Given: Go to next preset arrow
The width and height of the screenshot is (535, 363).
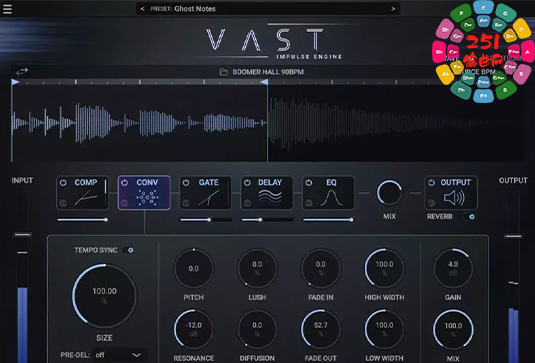Looking at the screenshot, I should (393, 9).
